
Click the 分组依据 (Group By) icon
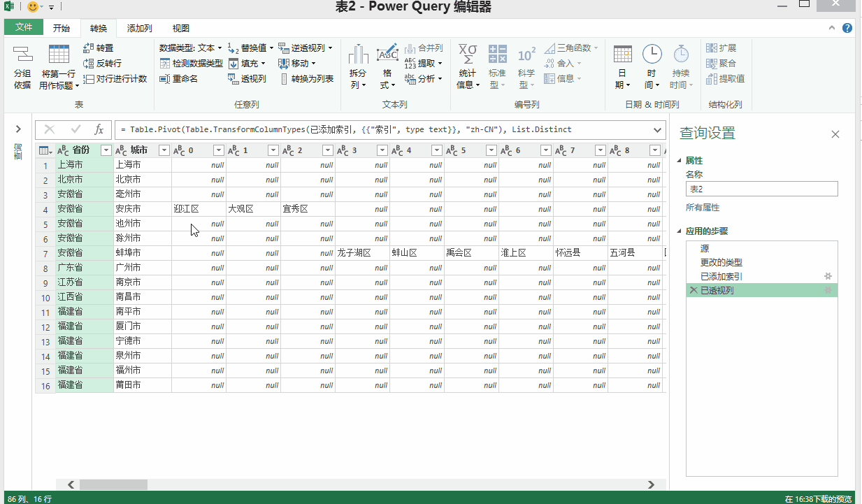click(22, 55)
